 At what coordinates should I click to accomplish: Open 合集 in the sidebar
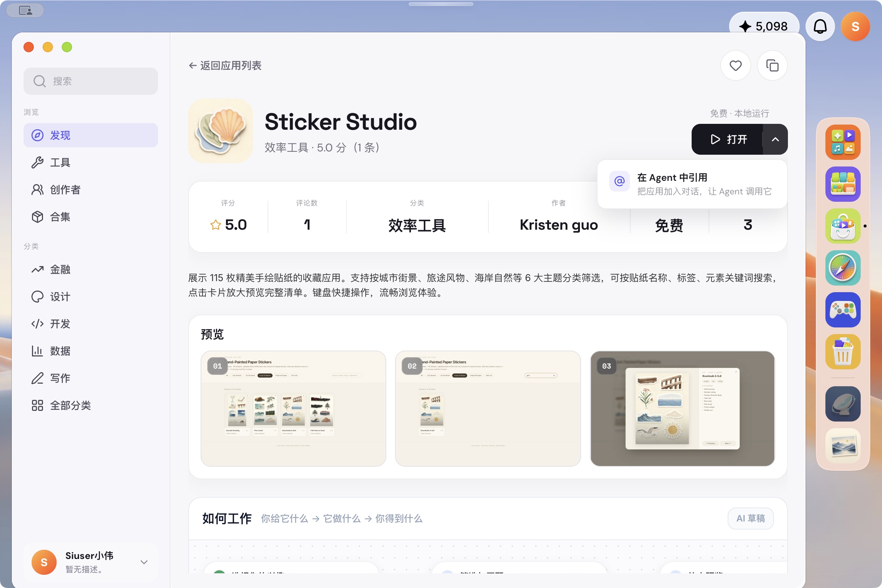click(91, 217)
